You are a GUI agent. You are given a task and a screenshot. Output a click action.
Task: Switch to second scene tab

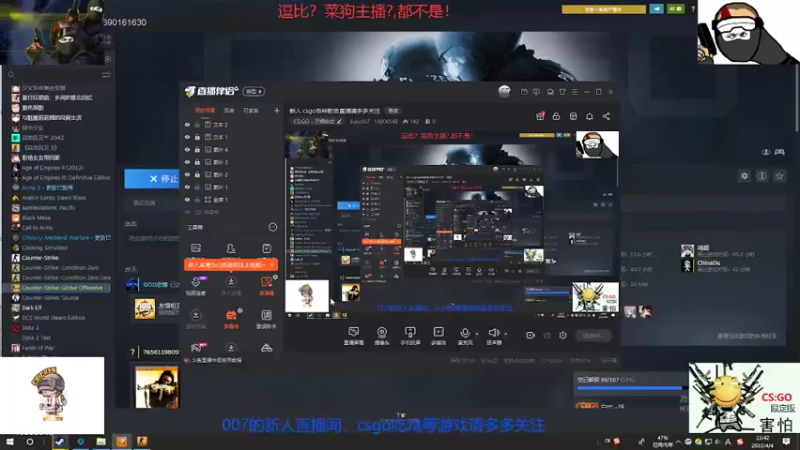click(x=229, y=110)
